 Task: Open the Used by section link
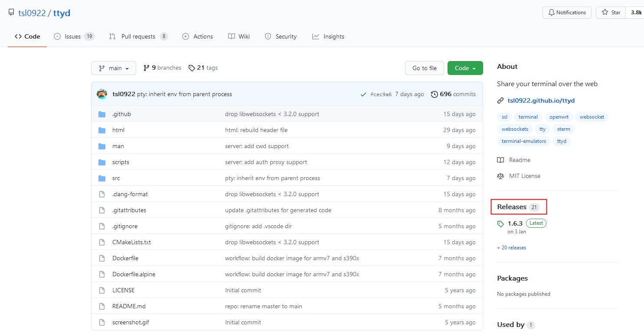[516, 325]
